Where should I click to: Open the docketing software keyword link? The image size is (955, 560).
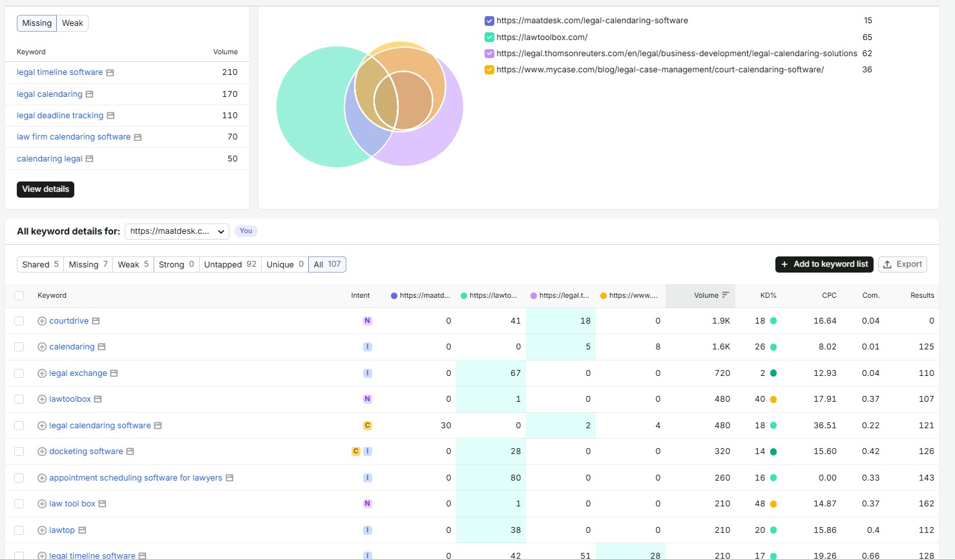pyautogui.click(x=86, y=451)
